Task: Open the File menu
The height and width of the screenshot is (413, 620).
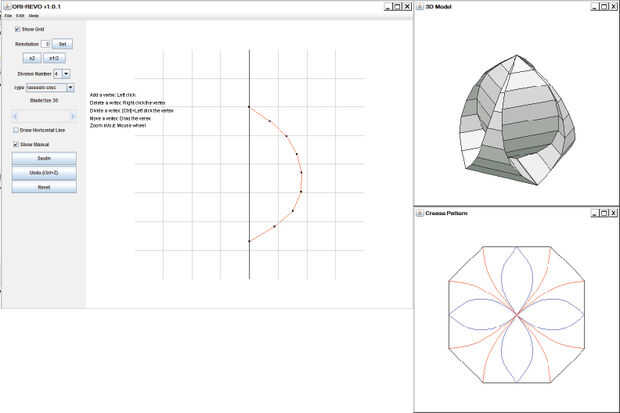Action: (8, 15)
